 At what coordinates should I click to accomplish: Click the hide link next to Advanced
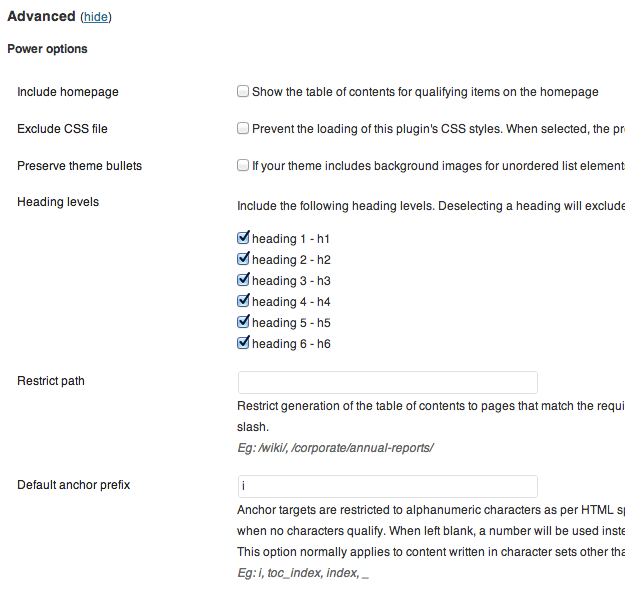click(x=97, y=17)
